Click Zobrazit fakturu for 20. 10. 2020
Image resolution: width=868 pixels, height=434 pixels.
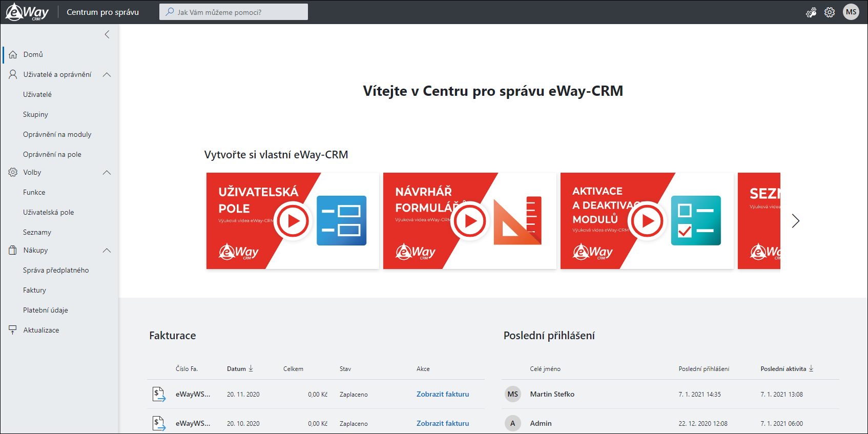[443, 423]
